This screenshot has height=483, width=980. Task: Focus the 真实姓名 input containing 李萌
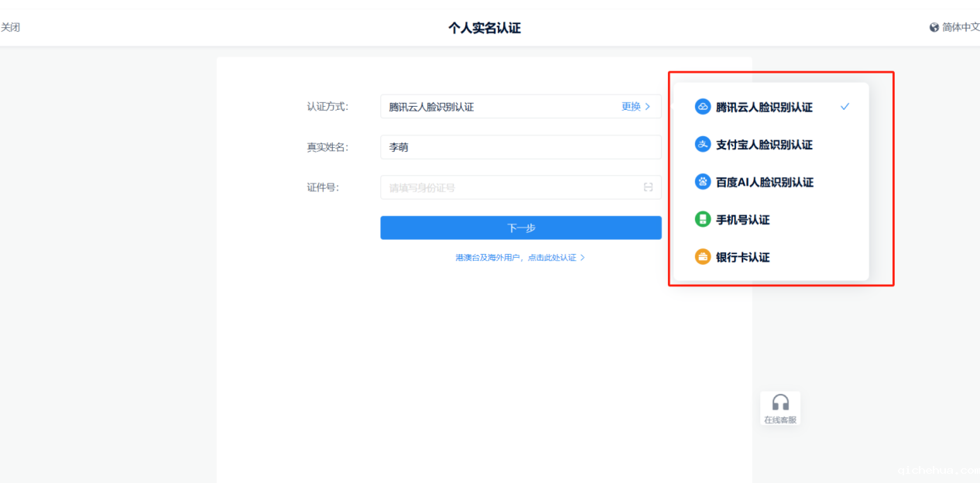click(x=521, y=147)
